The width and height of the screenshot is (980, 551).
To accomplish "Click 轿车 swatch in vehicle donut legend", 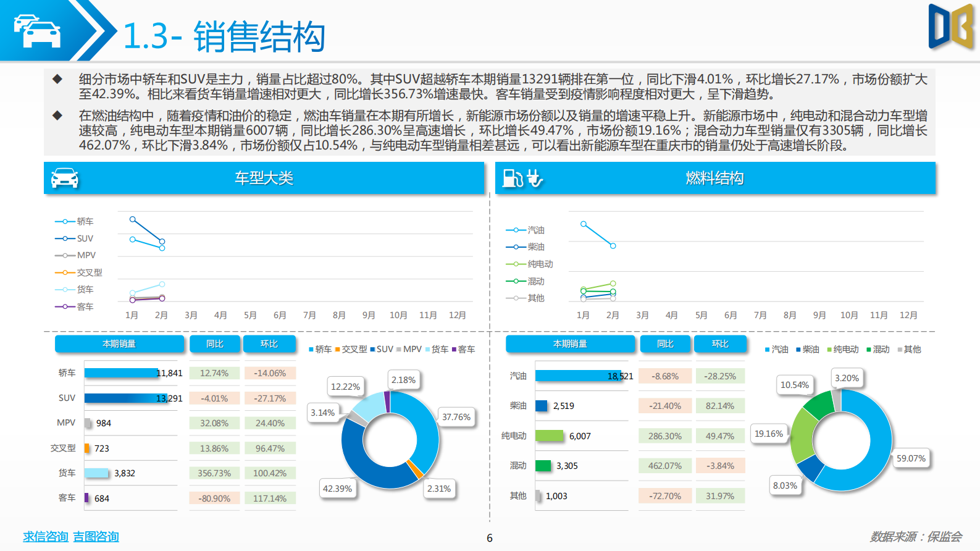I will coord(311,350).
